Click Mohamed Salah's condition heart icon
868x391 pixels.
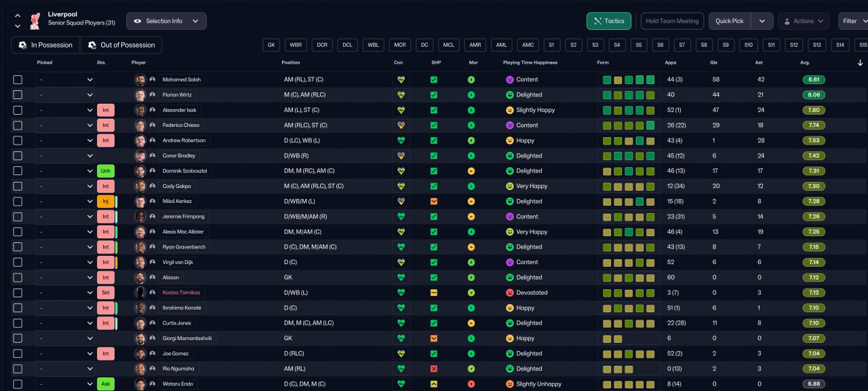[401, 79]
